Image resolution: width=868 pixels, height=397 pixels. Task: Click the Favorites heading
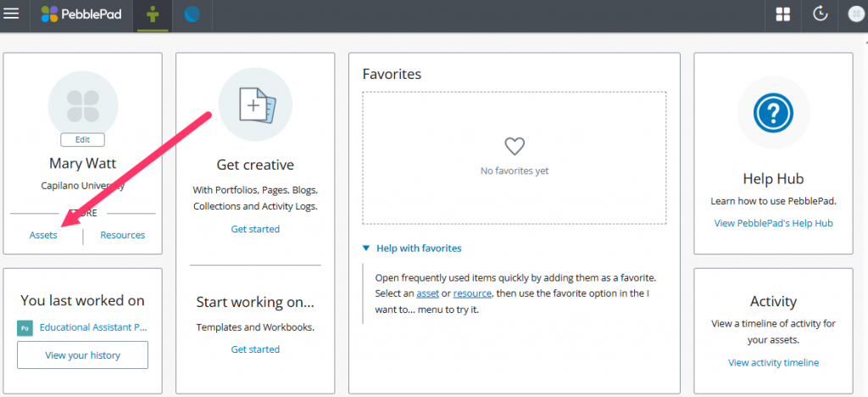[392, 74]
